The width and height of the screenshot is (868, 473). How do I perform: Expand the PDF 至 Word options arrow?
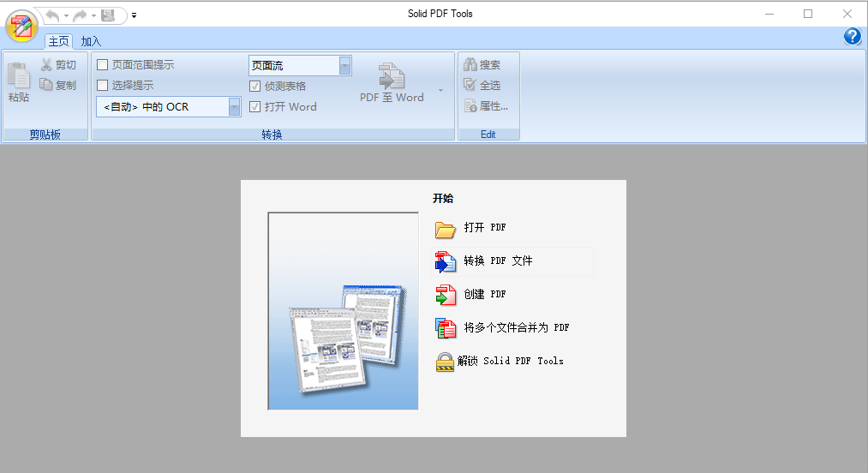(440, 90)
